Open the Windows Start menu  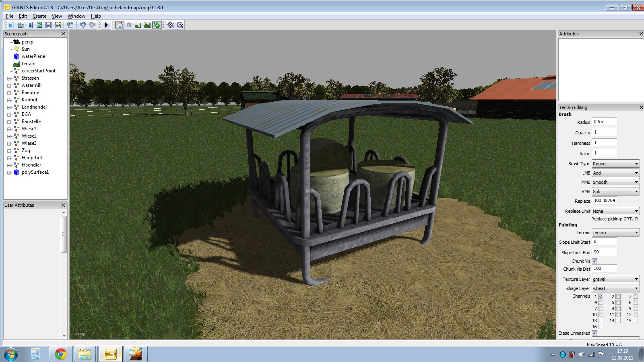click(x=10, y=354)
